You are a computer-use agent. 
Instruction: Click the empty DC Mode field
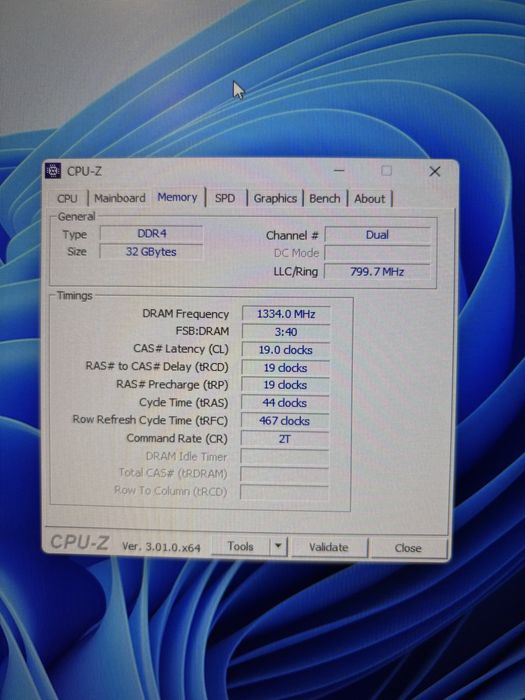[x=377, y=253]
